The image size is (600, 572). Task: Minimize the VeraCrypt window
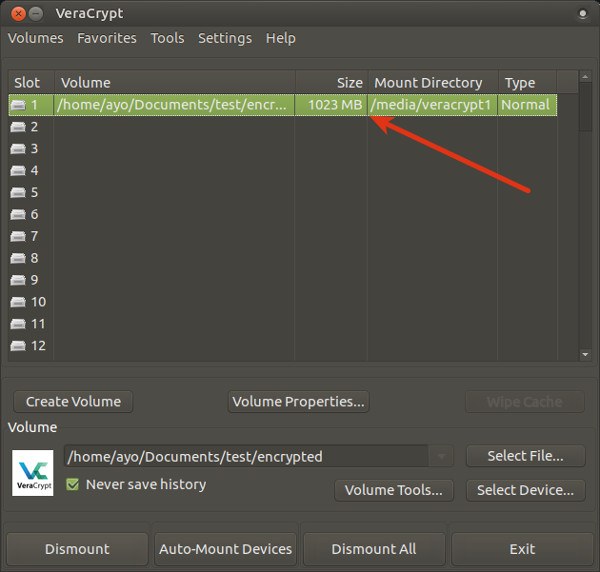click(x=36, y=14)
